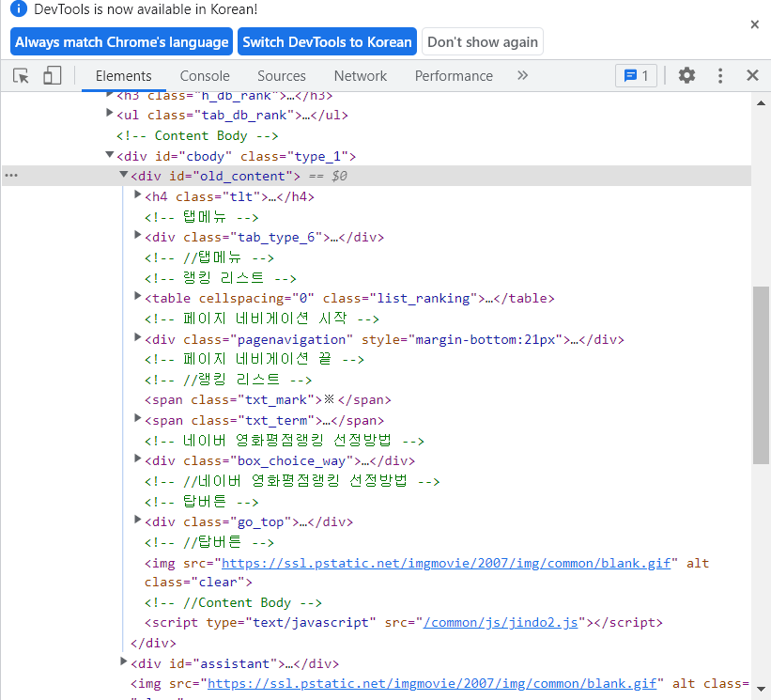This screenshot has height=700, width=771.
Task: Open the Performance tab
Action: pyautogui.click(x=454, y=76)
